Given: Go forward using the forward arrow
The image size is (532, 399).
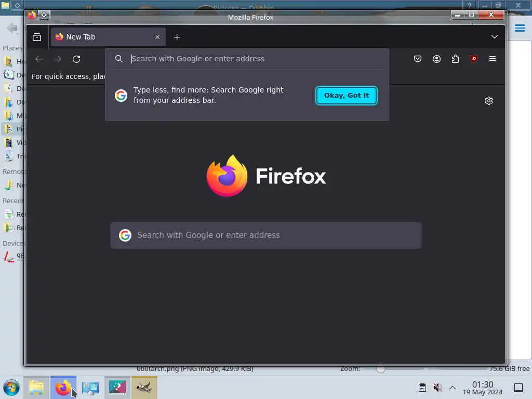Looking at the screenshot, I should coord(58,59).
